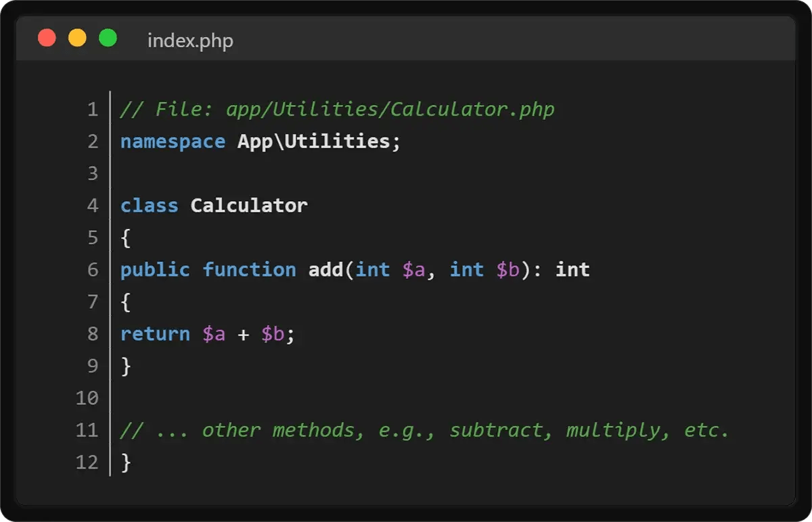The image size is (812, 522).
Task: Click the green maximize traffic light
Action: point(107,37)
